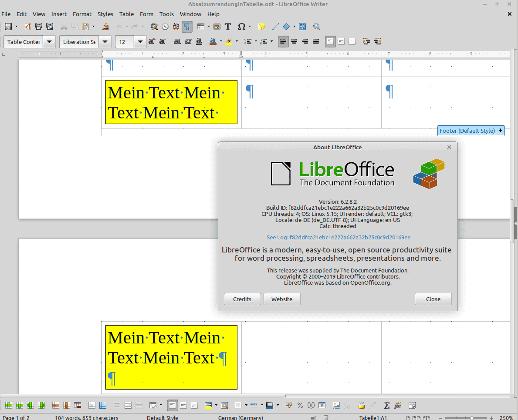
Task: Apply percent number format
Action: [300, 405]
